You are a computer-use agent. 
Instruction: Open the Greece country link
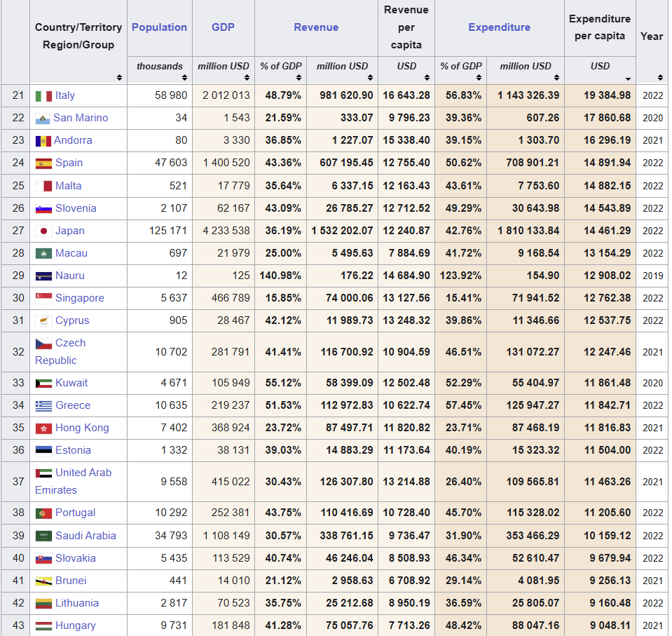73,405
